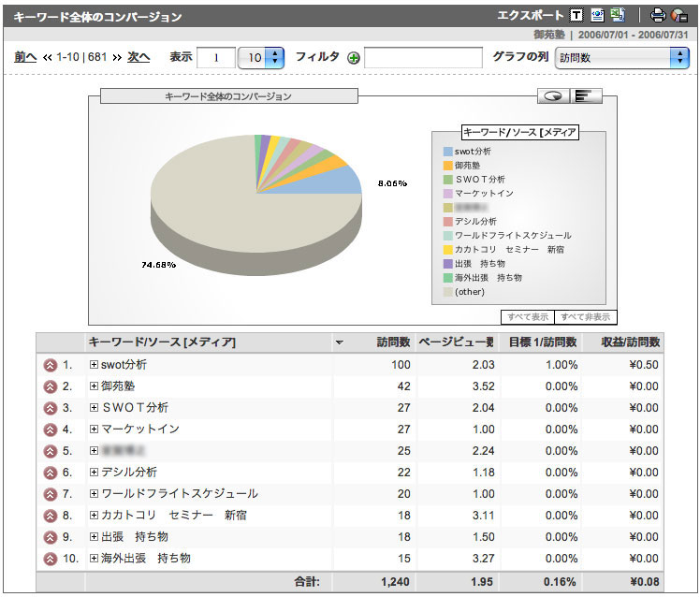This screenshot has width=700, height=597.
Task: Expand the ワールドフライトスケジュール keyword row
Action: point(94,494)
